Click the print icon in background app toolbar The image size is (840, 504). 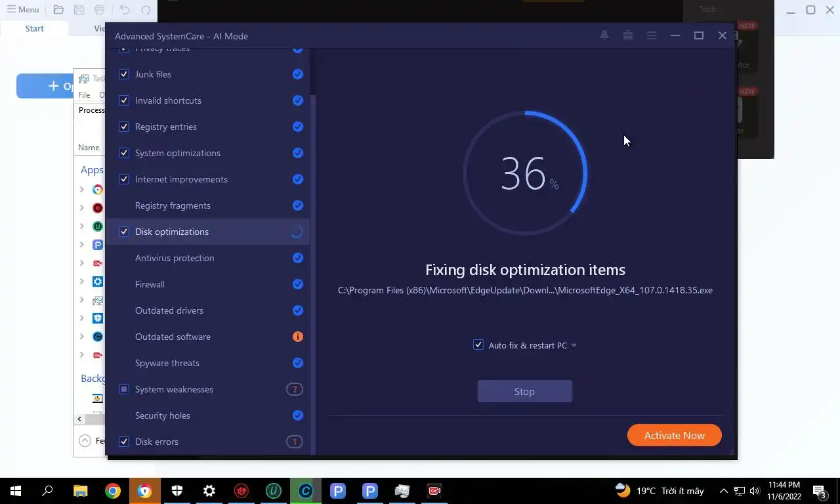[x=99, y=10]
